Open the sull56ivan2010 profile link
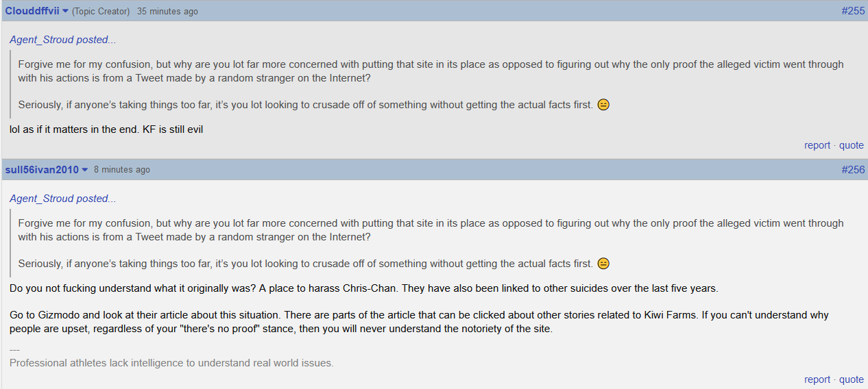 42,170
